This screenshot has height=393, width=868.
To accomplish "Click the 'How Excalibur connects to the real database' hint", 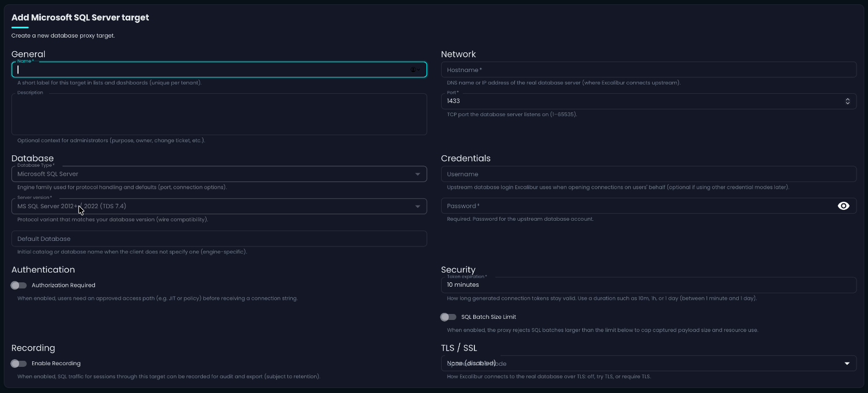I will click(x=549, y=377).
